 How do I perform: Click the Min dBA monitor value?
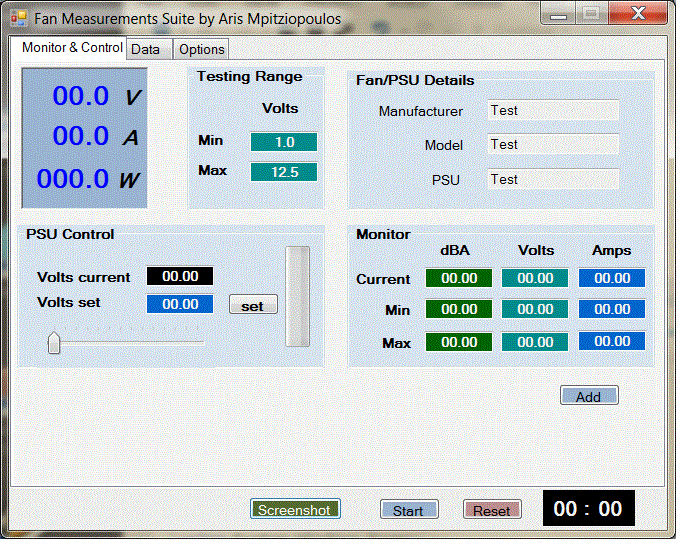[x=459, y=309]
